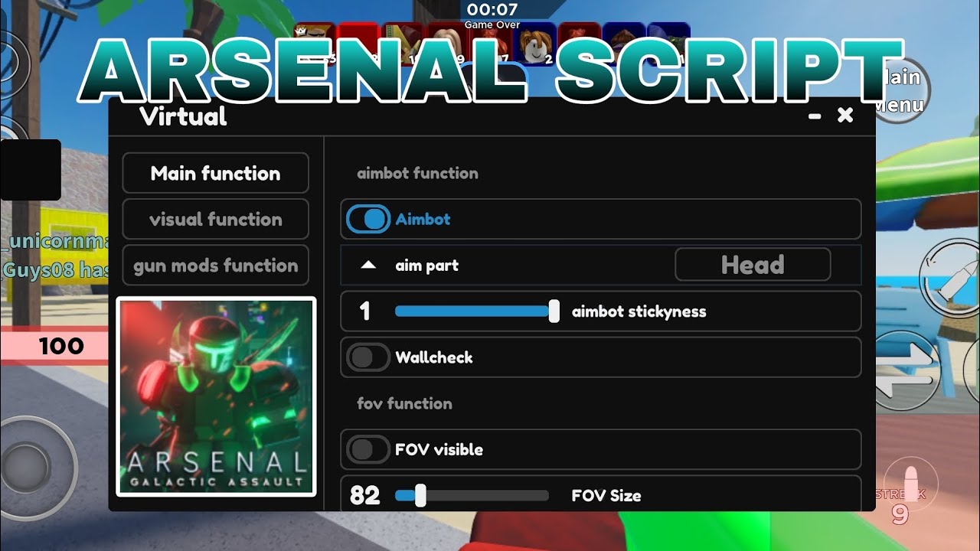Tap the 100 health bar
Image resolution: width=980 pixels, height=551 pixels.
[54, 346]
